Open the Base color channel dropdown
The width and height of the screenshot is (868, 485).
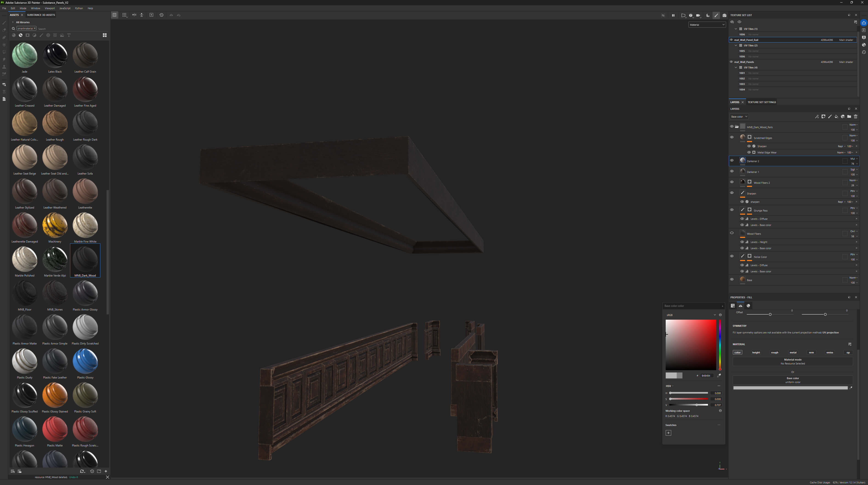(x=739, y=117)
